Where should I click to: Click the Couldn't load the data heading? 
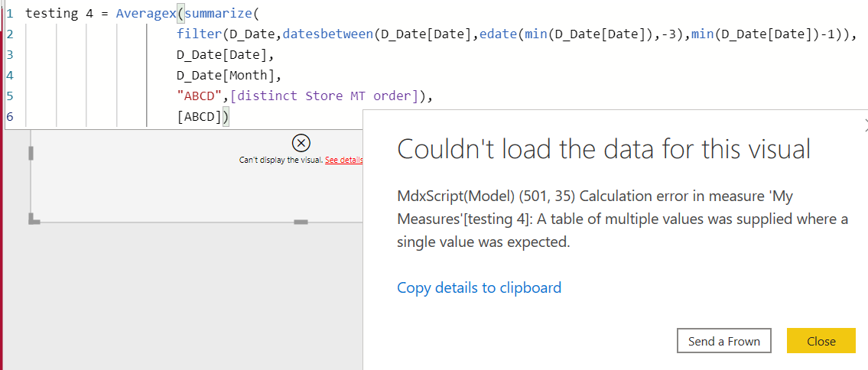point(604,149)
